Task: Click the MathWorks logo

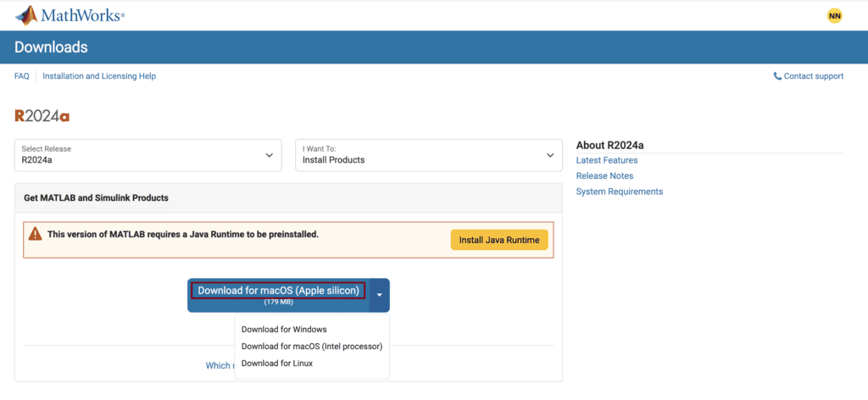Action: [70, 15]
